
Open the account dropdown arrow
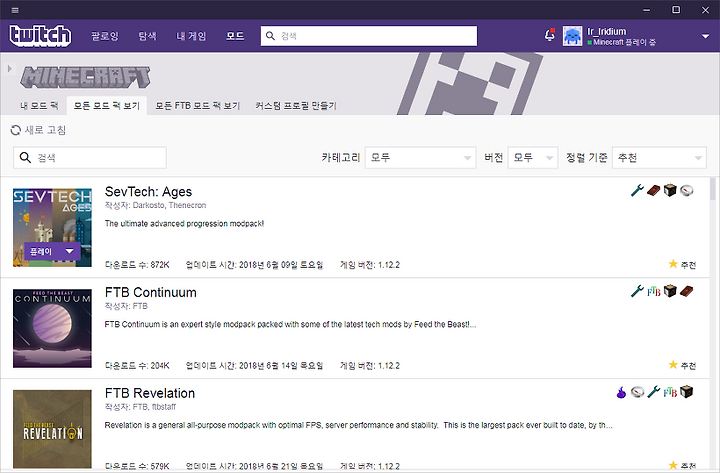[x=706, y=36]
